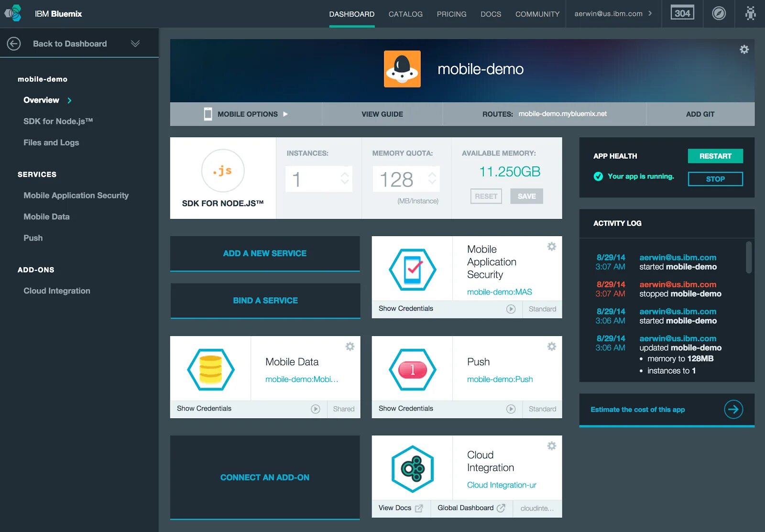Expand the Back to Dashboard chevron dropdown
The image size is (765, 532).
(x=135, y=43)
